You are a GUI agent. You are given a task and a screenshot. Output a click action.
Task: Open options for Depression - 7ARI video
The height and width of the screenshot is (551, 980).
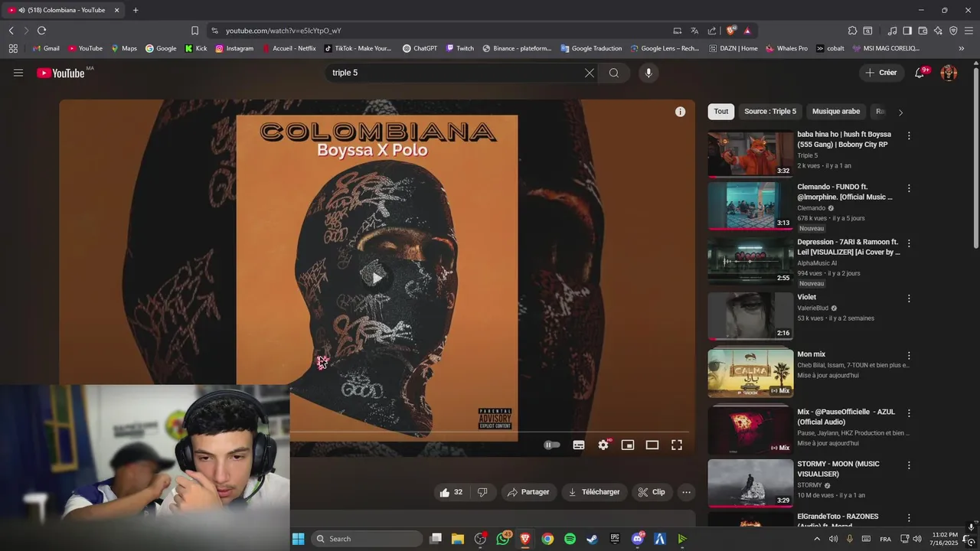pos(909,243)
